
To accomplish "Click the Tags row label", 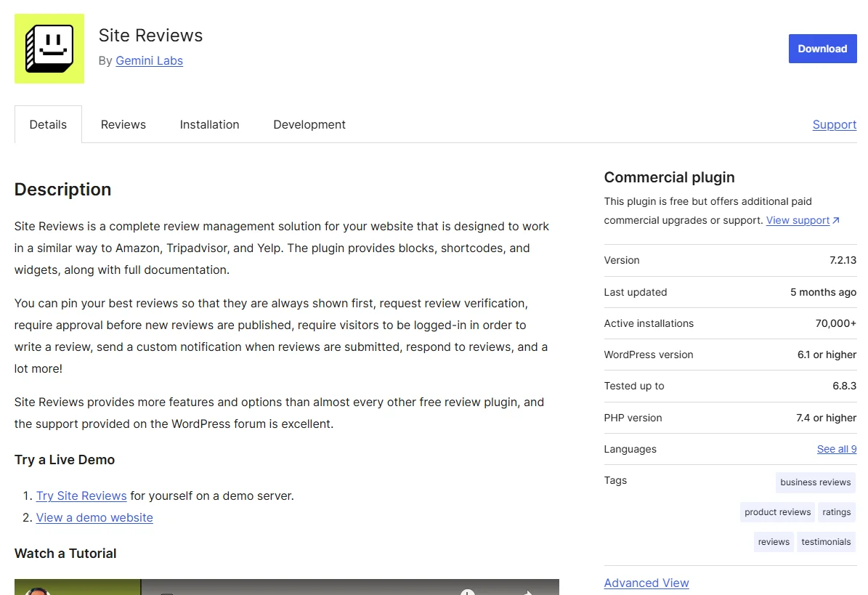I will pyautogui.click(x=615, y=480).
